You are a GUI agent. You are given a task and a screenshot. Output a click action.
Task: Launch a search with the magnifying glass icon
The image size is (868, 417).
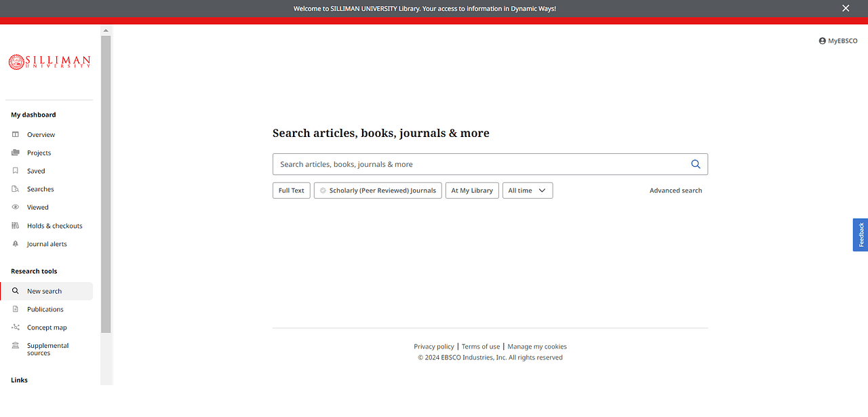(695, 163)
